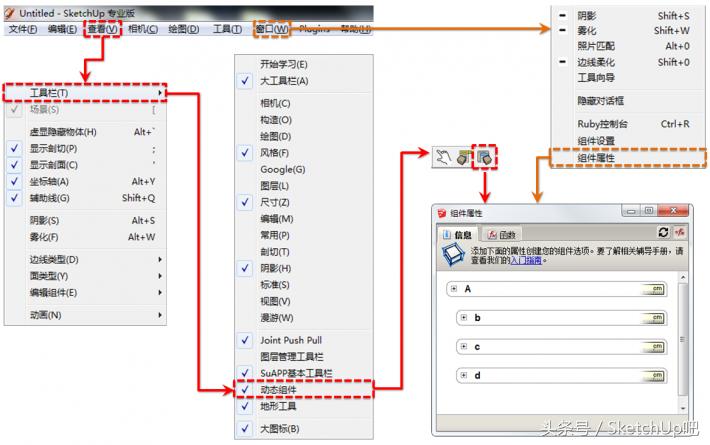Click the formula toggle icon beside refresh
The height and width of the screenshot is (445, 710).
click(679, 232)
